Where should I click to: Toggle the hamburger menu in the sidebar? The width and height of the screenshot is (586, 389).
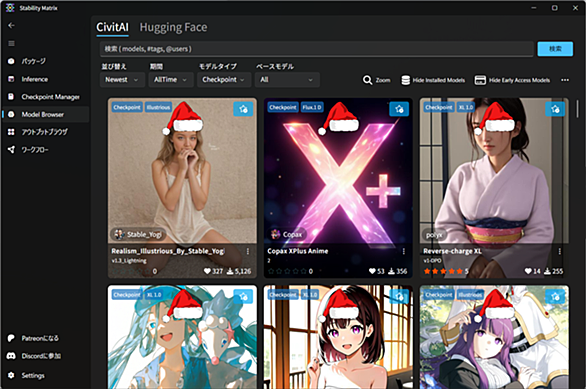click(12, 44)
